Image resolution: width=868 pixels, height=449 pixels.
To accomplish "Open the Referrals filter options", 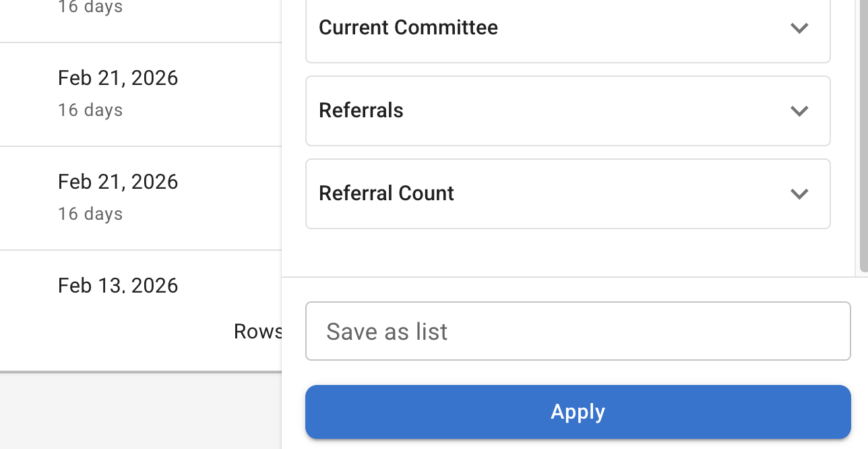I will click(x=567, y=111).
